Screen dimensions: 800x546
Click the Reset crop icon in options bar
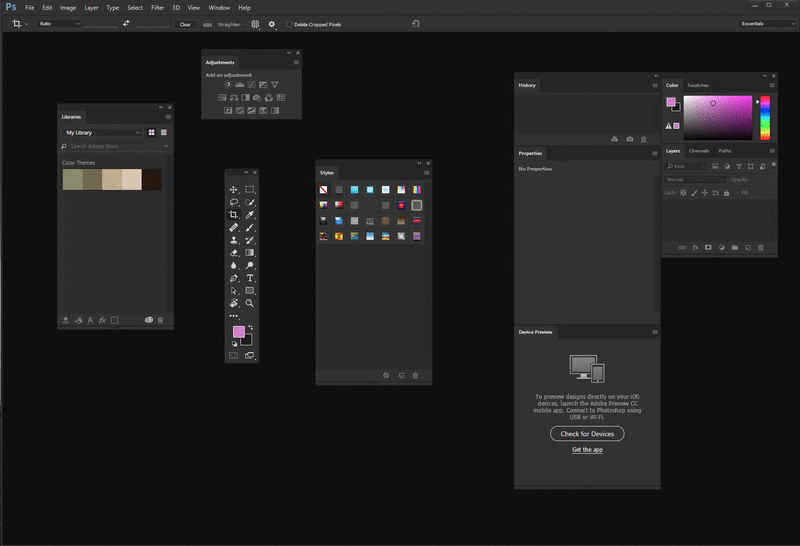pos(416,24)
